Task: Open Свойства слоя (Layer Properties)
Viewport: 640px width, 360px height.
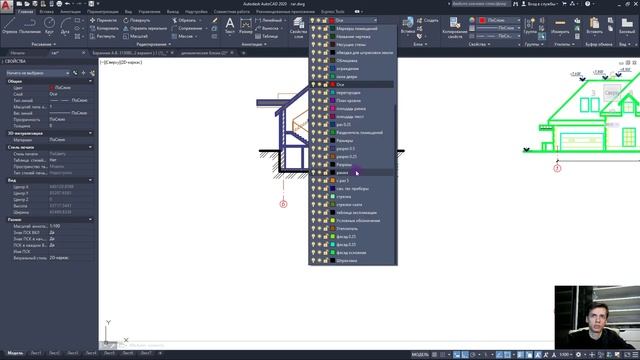Action: click(x=298, y=28)
